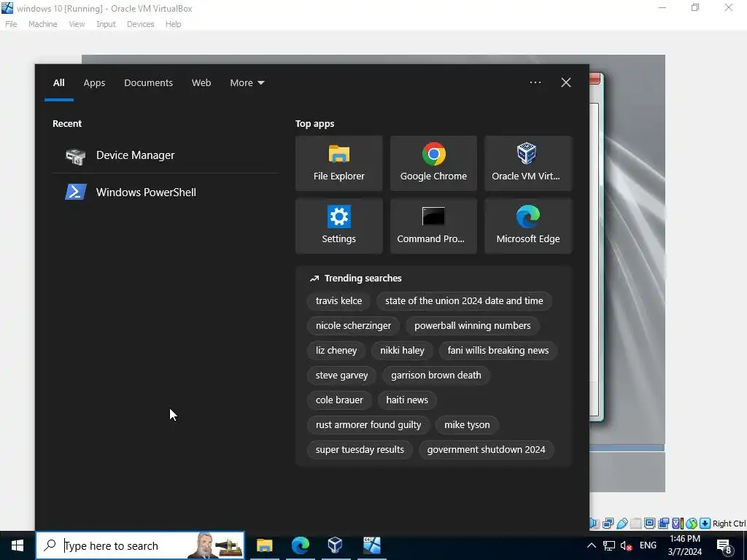Open network status tray icon
The height and width of the screenshot is (560, 747).
pos(609,545)
